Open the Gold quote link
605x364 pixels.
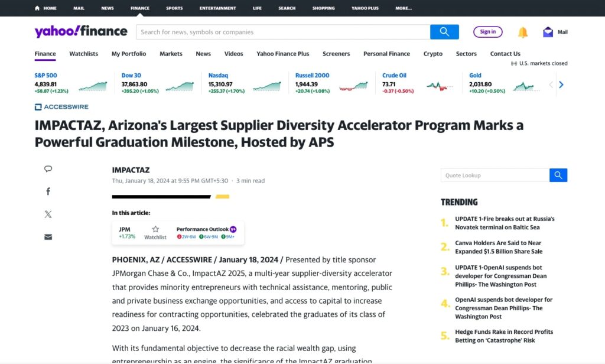[475, 75]
